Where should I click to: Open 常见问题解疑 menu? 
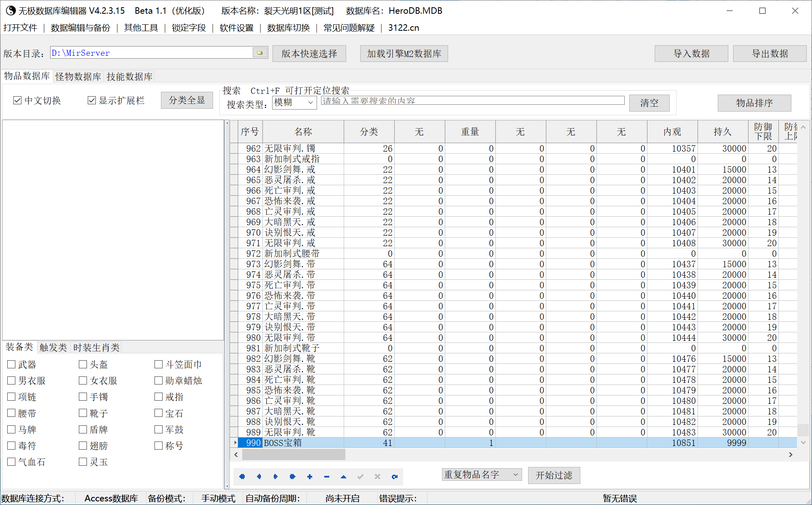click(x=349, y=27)
